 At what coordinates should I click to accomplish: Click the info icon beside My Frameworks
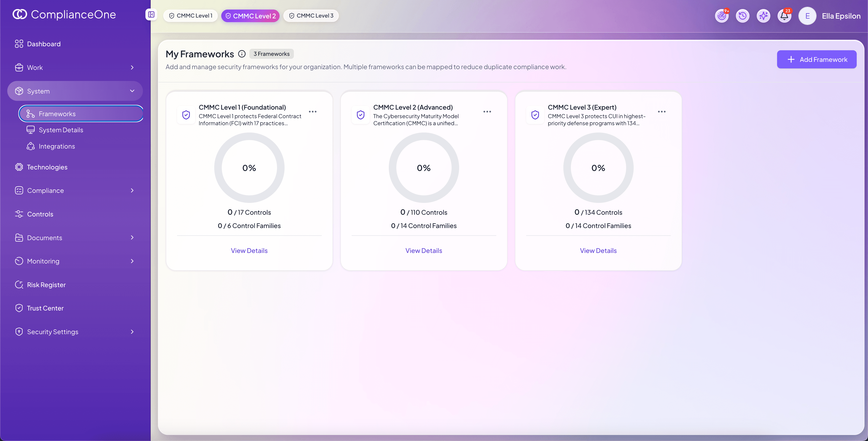(x=242, y=54)
